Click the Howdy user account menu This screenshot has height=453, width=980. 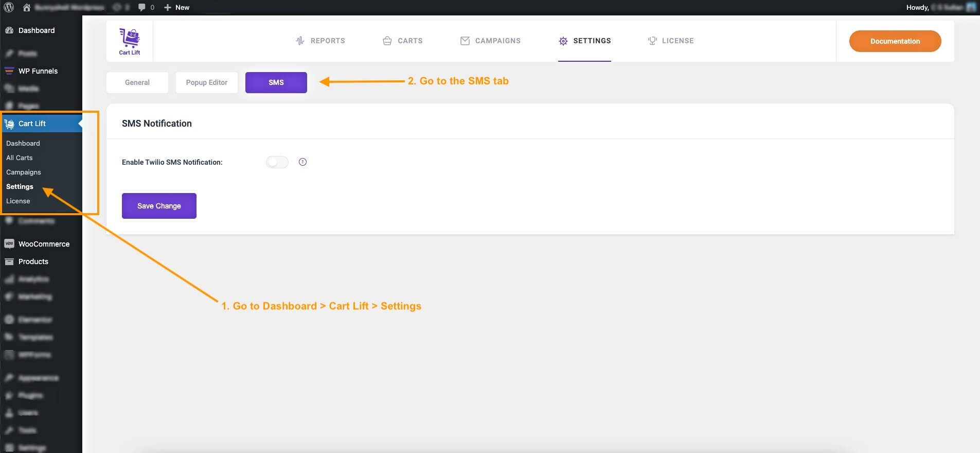(x=941, y=7)
